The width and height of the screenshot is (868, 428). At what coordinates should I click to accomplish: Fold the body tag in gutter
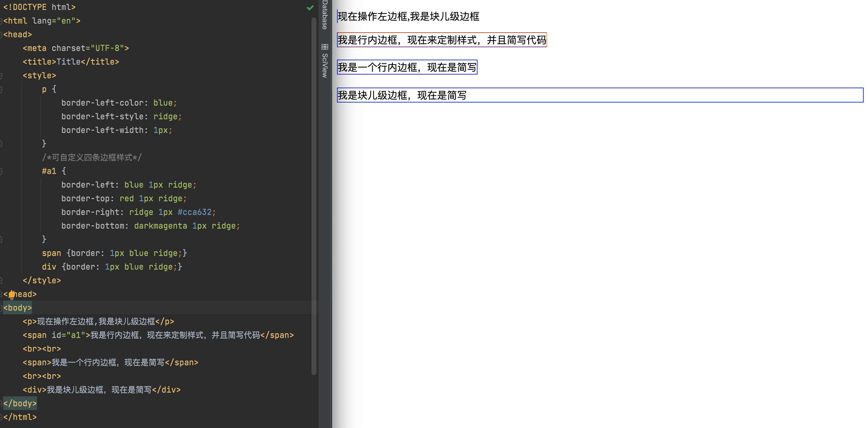[x=1, y=308]
